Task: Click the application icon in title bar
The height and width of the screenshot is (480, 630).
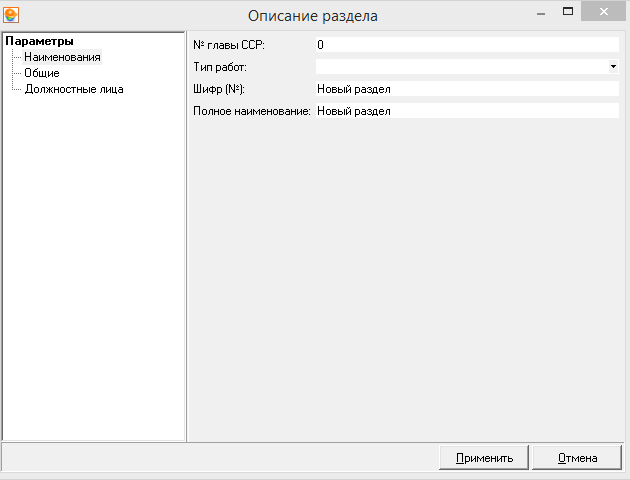Action: click(11, 15)
